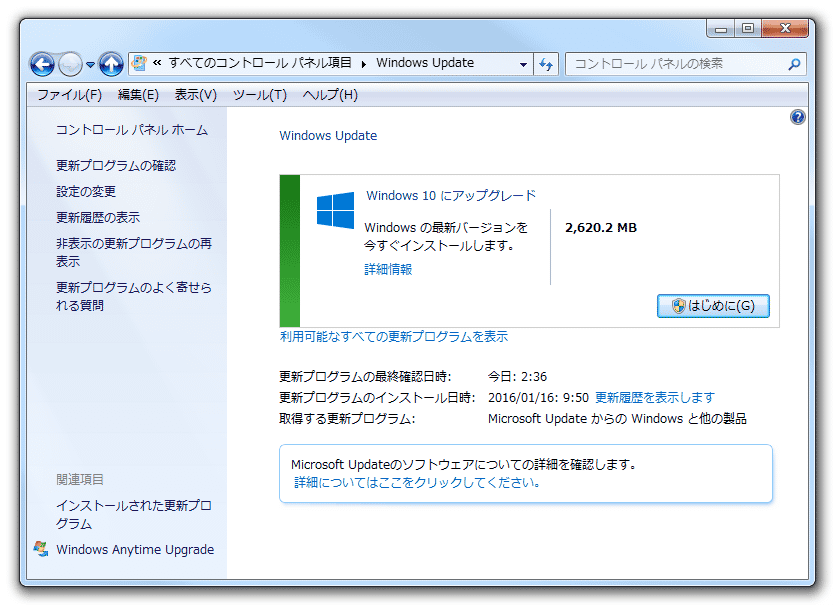Go back with the Back arrow button
The image size is (838, 610).
(42, 65)
